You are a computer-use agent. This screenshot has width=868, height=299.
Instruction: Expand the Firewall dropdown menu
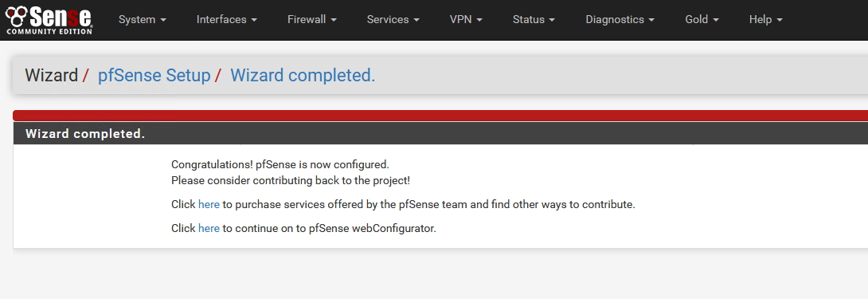point(312,19)
